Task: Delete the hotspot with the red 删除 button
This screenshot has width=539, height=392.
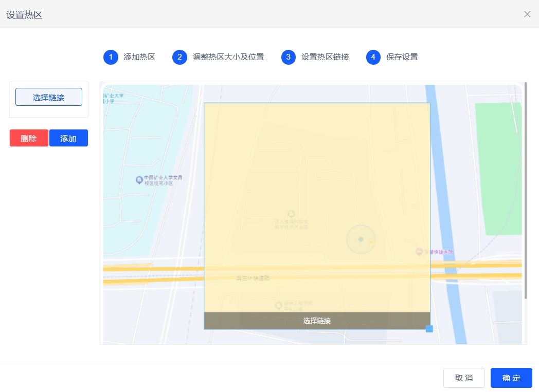Action: [x=29, y=138]
